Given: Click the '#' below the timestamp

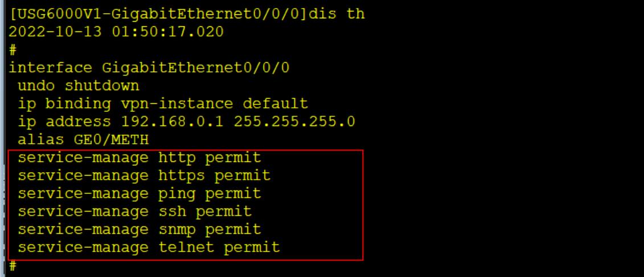Looking at the screenshot, I should 13,50.
